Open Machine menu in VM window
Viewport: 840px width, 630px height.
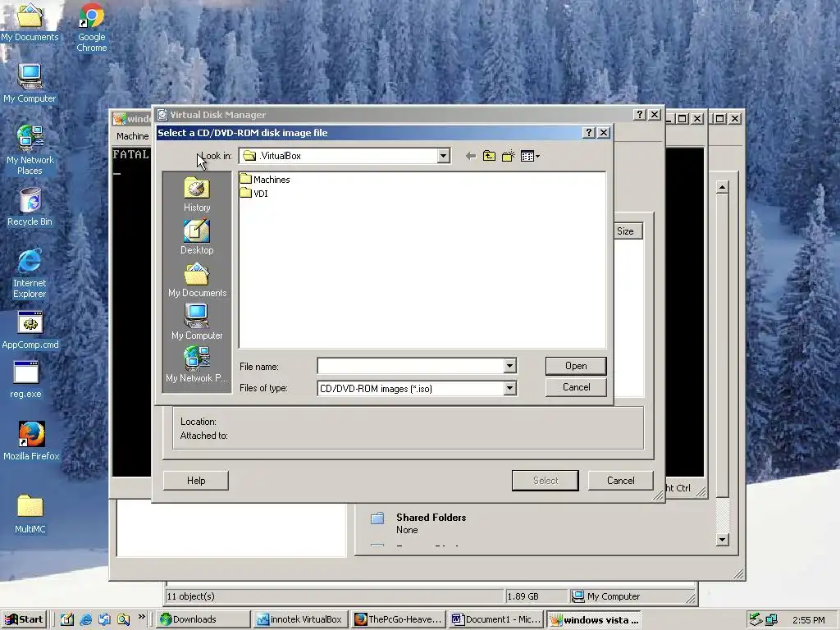132,136
